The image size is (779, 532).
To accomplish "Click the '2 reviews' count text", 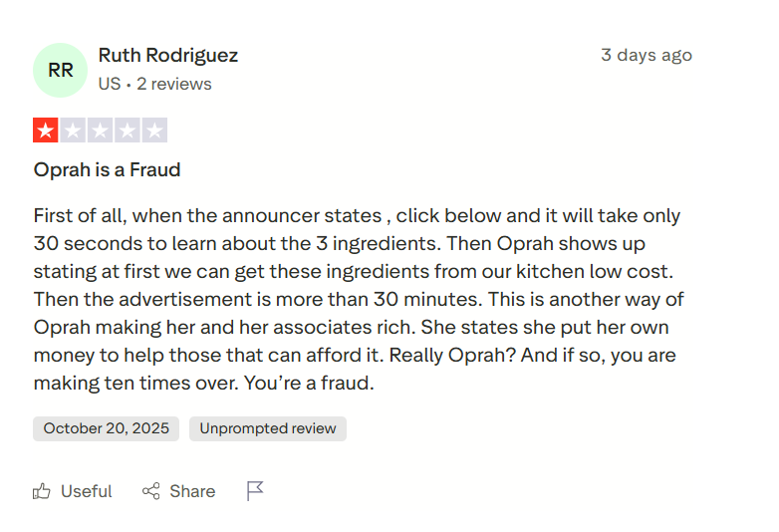I will click(174, 84).
